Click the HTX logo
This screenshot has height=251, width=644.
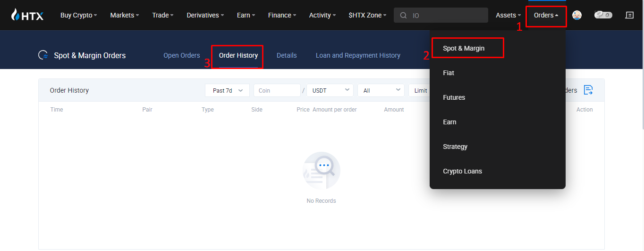coord(27,15)
